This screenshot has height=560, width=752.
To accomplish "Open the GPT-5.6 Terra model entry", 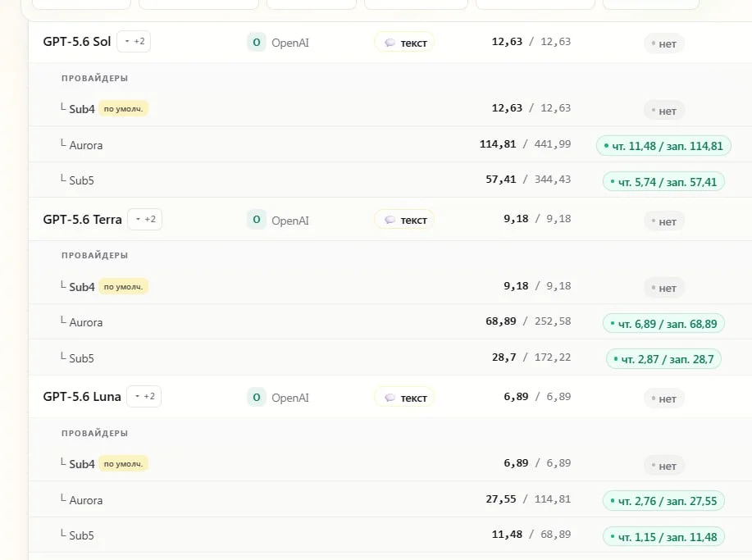I will click(x=83, y=220).
